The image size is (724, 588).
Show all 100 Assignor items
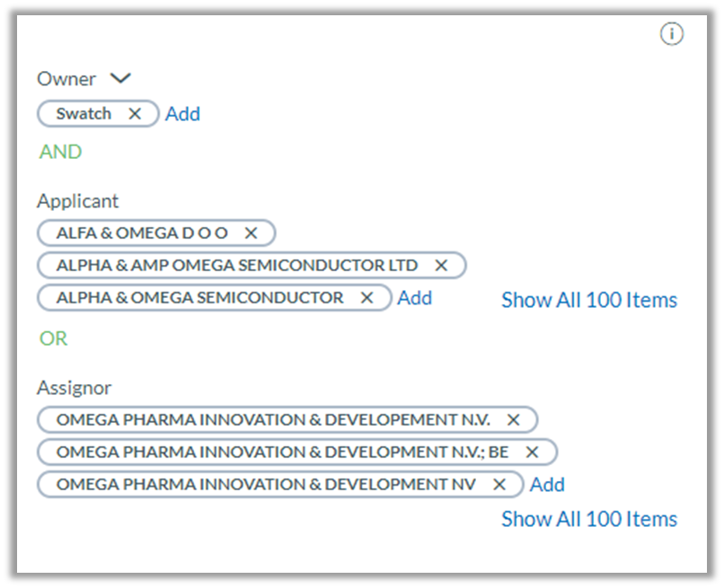589,519
